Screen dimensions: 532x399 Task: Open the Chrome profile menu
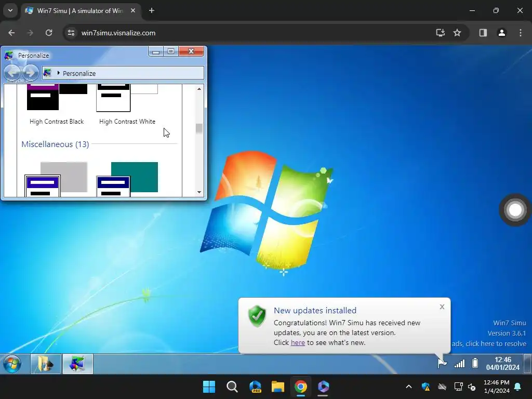tap(501, 33)
